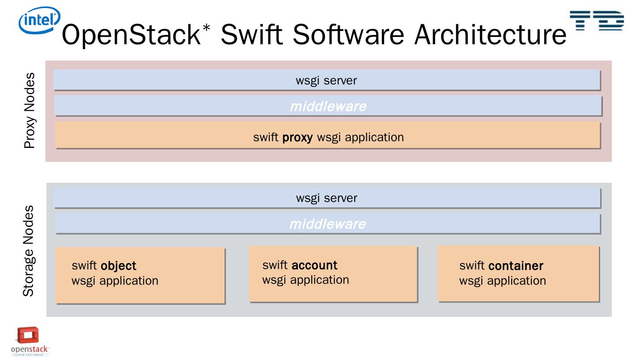Select the 'Proxy Nodes' vertical label
Screen dimensions: 644x362
coord(30,111)
